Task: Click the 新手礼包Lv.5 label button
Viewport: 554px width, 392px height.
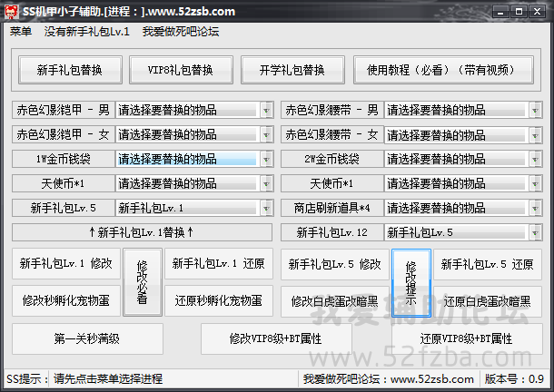Action: [64, 208]
